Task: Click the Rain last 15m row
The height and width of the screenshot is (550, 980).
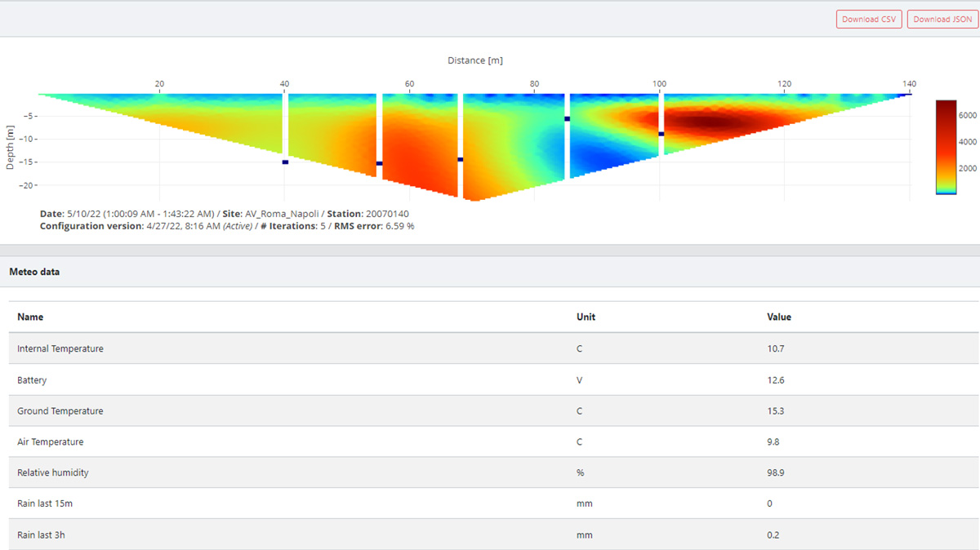Action: [45, 504]
